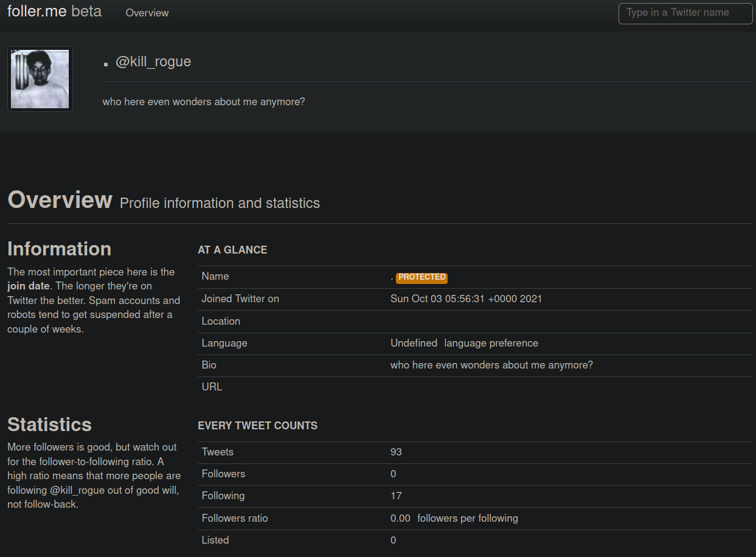Click the foller.me beta logo

point(55,12)
